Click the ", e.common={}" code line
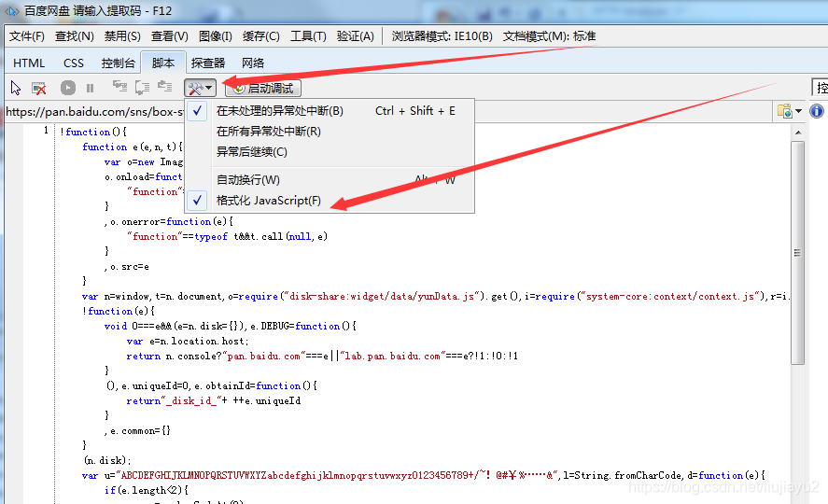828x504 pixels. click(137, 431)
